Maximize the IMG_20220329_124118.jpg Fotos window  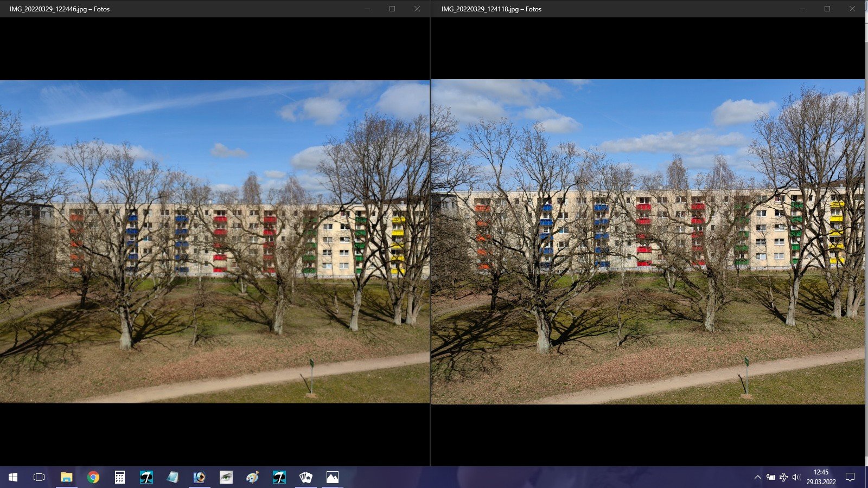click(x=827, y=9)
